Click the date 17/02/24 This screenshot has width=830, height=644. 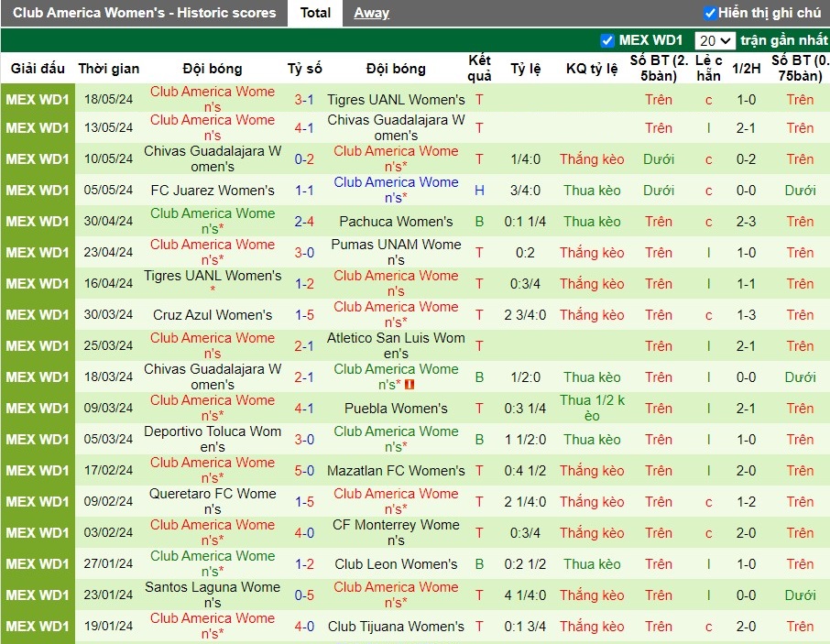coord(108,471)
